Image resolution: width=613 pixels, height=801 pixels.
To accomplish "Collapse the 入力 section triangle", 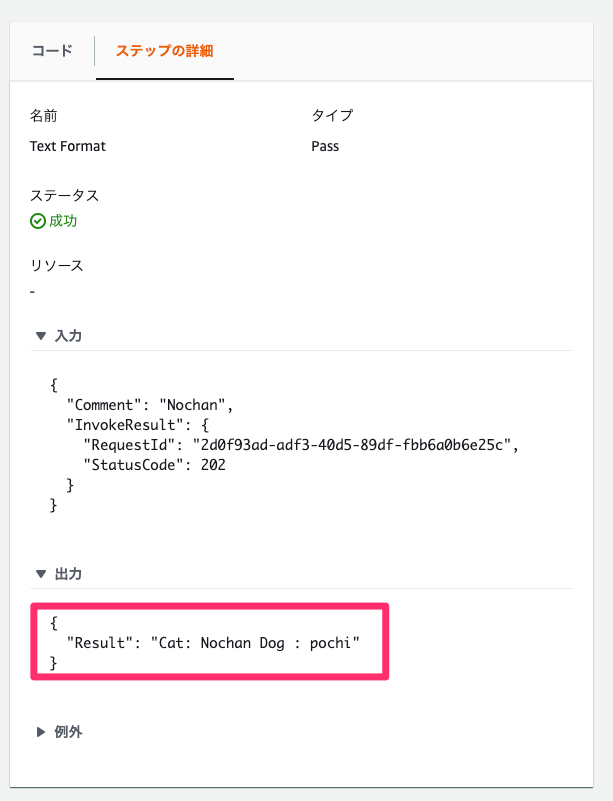I will coord(41,336).
